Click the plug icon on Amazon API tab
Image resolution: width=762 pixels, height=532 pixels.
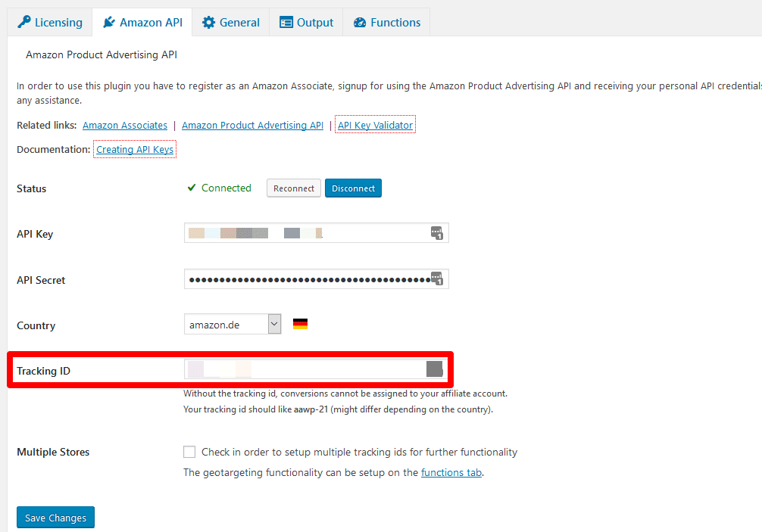click(108, 23)
